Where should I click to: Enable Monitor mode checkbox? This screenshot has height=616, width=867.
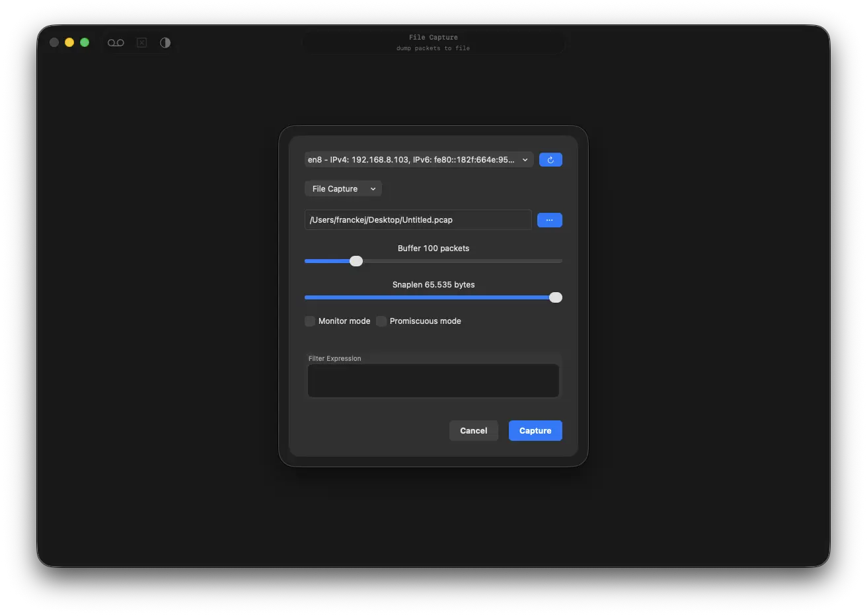click(310, 321)
